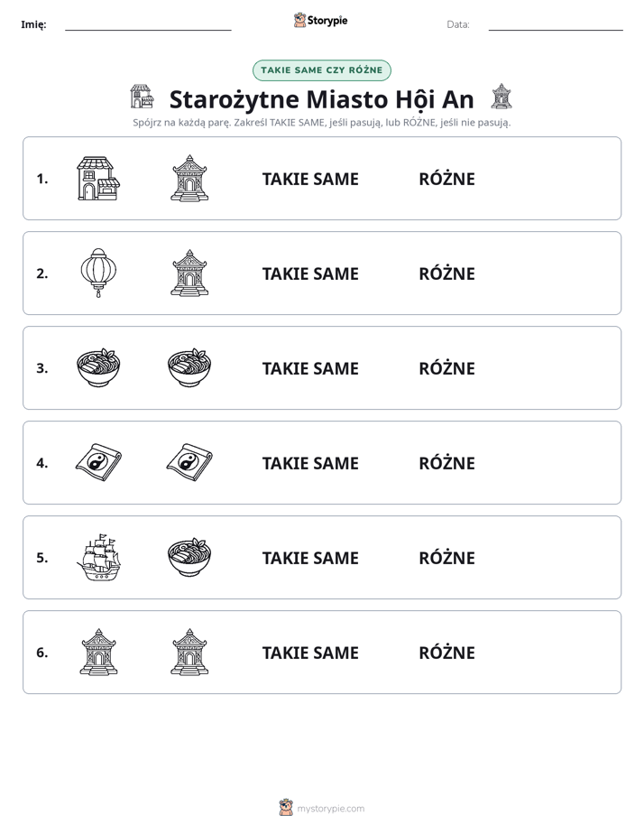The height and width of the screenshot is (834, 644).
Task: Click the temple icon beside the title
Action: [x=501, y=97]
